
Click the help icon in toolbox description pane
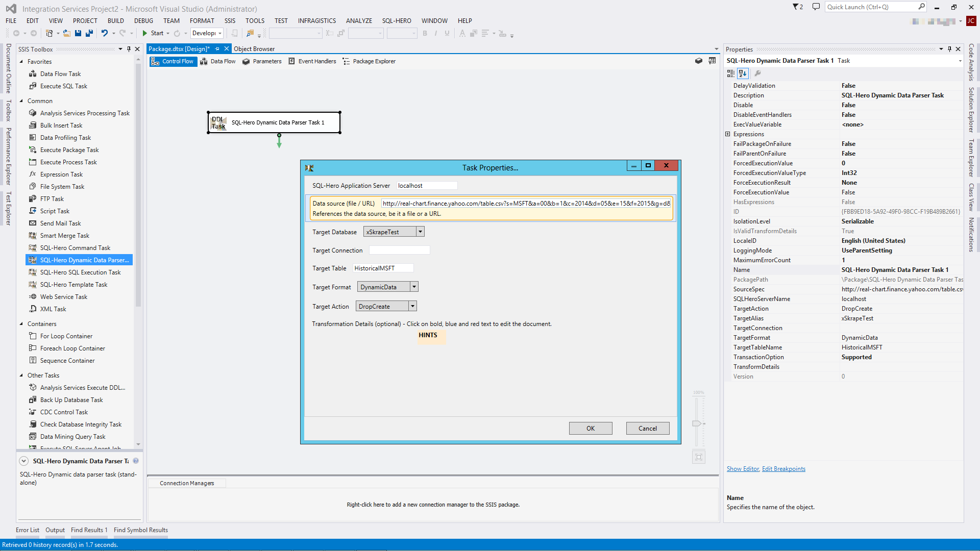(x=136, y=461)
